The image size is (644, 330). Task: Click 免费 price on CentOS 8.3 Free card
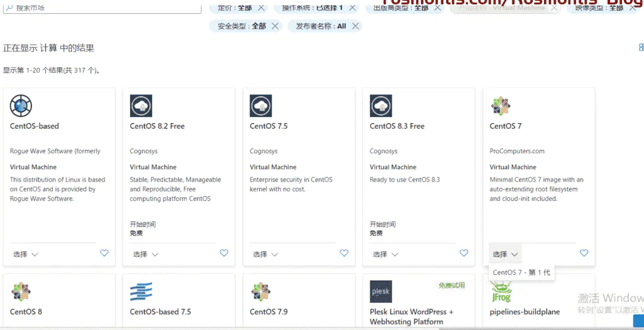coord(376,233)
